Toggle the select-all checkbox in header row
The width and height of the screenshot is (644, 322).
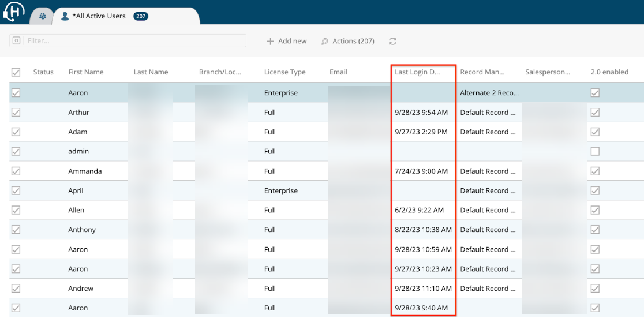(x=16, y=72)
